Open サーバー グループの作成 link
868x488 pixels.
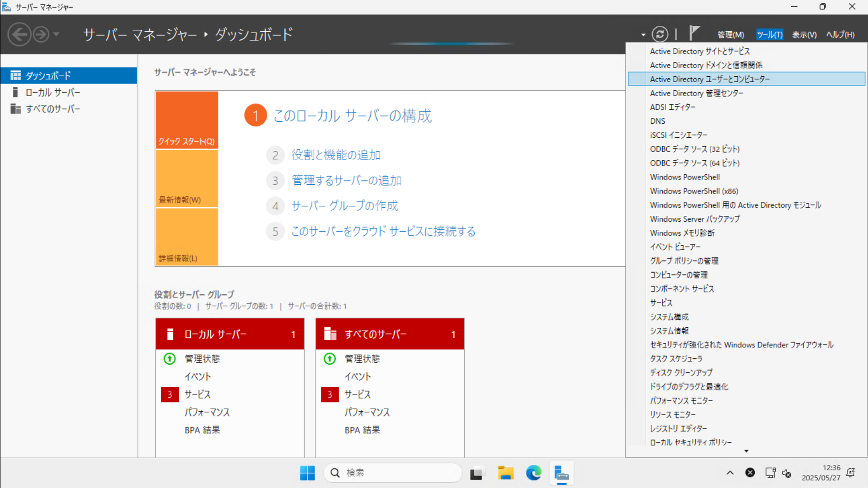tap(344, 206)
